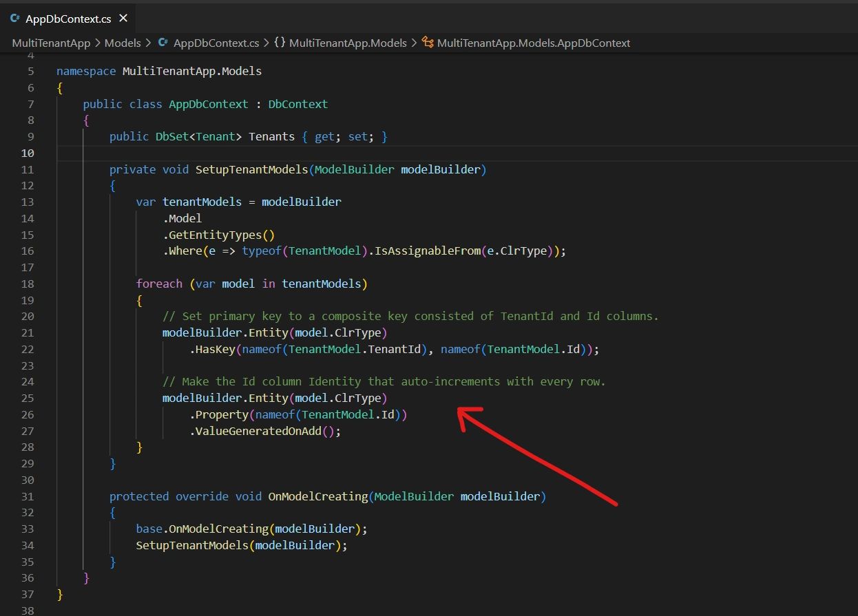Open the MultiTenantApp folder breadcrumb

[51, 43]
